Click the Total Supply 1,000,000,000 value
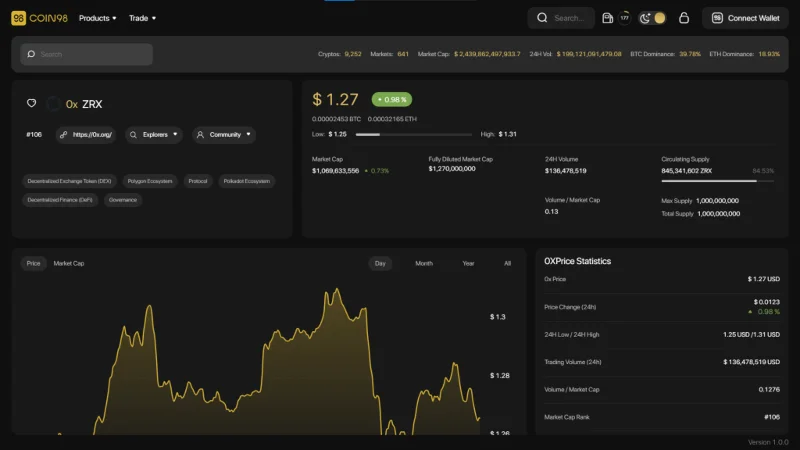This screenshot has height=450, width=800. tap(718, 214)
